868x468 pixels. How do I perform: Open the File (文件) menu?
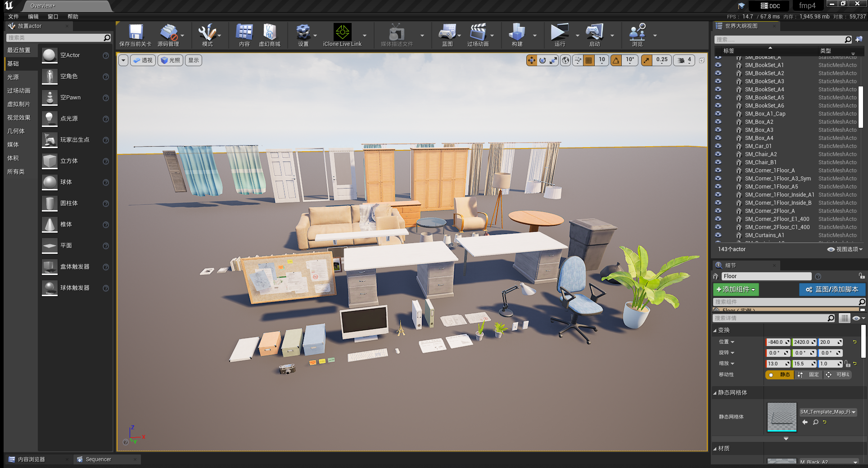[x=14, y=17]
